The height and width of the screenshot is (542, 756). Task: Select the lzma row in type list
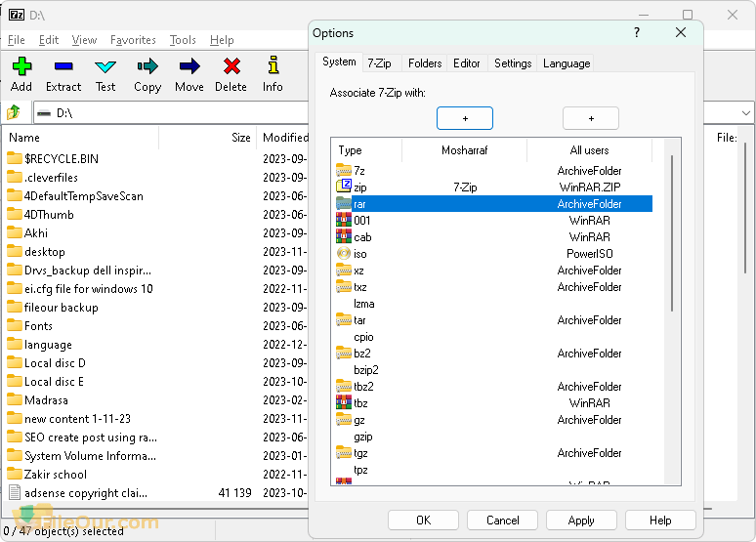[492, 304]
